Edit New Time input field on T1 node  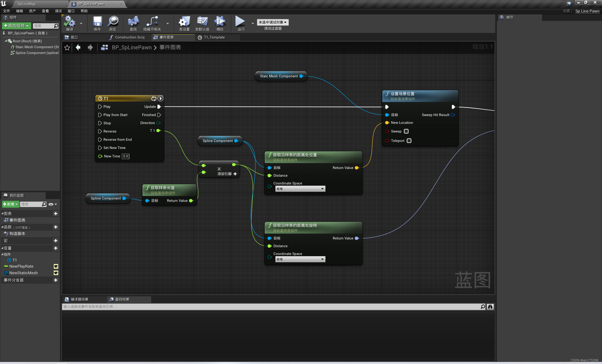point(126,156)
